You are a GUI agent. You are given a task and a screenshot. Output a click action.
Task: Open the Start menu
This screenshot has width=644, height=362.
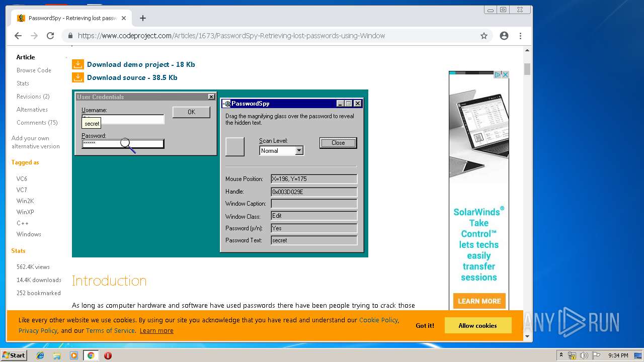[x=14, y=355]
